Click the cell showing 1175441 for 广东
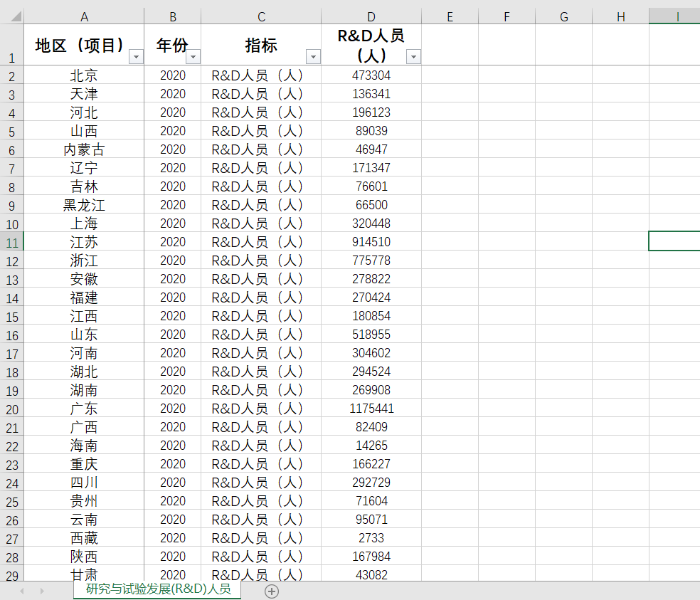700x600 pixels. [371, 409]
